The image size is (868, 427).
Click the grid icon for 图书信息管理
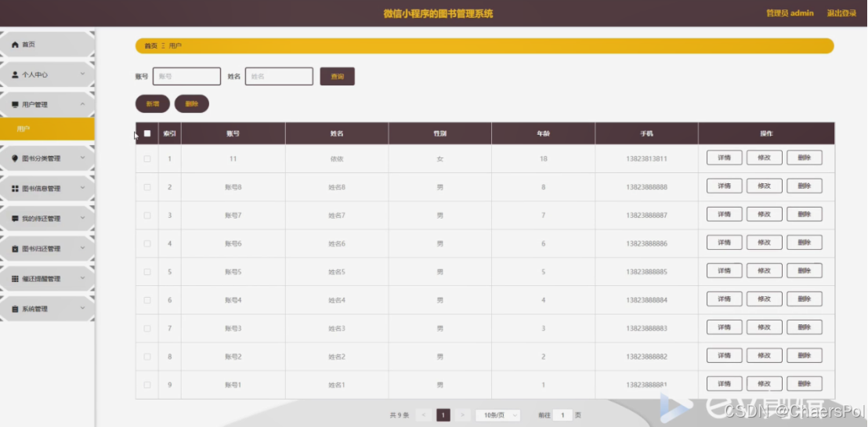pyautogui.click(x=16, y=189)
